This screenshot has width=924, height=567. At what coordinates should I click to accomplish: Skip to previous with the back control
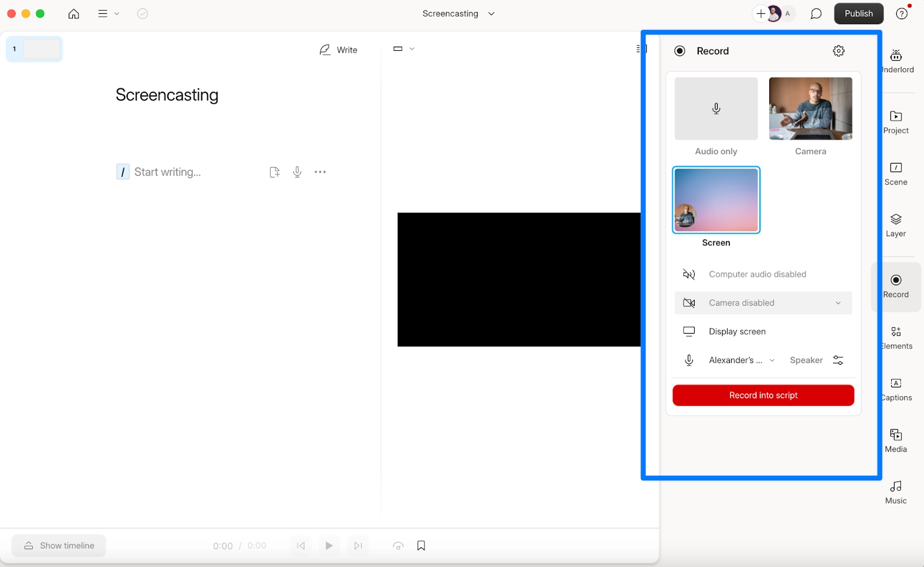pos(301,546)
